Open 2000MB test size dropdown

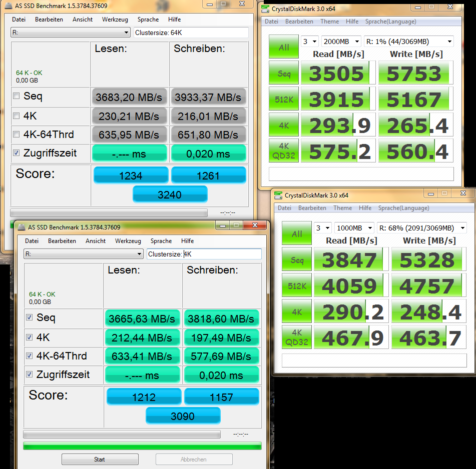(x=340, y=41)
